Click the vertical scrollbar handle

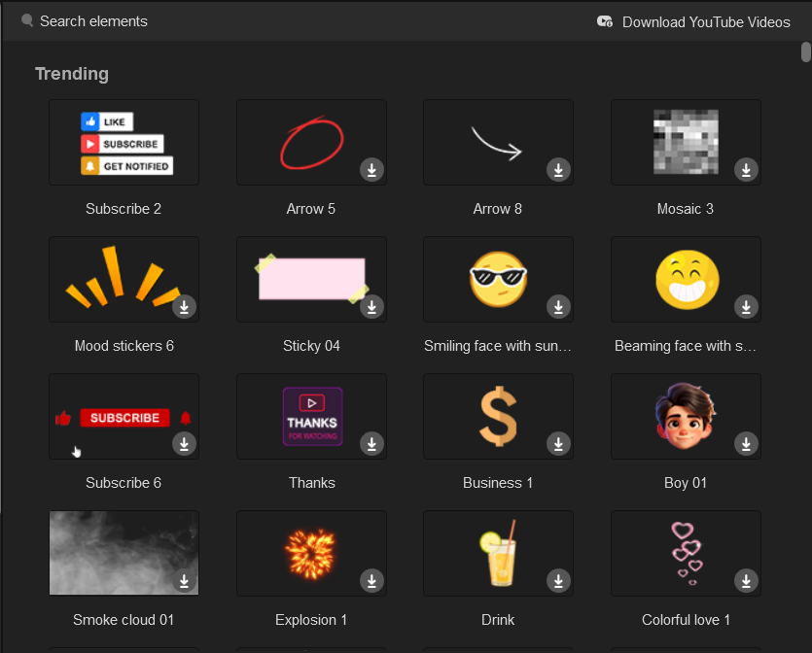point(806,52)
